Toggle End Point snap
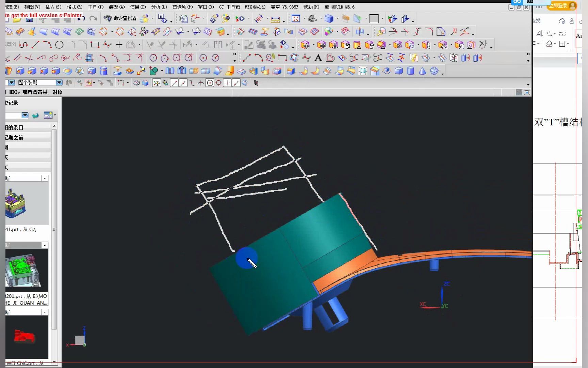Screen dimensions: 588x368 click(174, 83)
